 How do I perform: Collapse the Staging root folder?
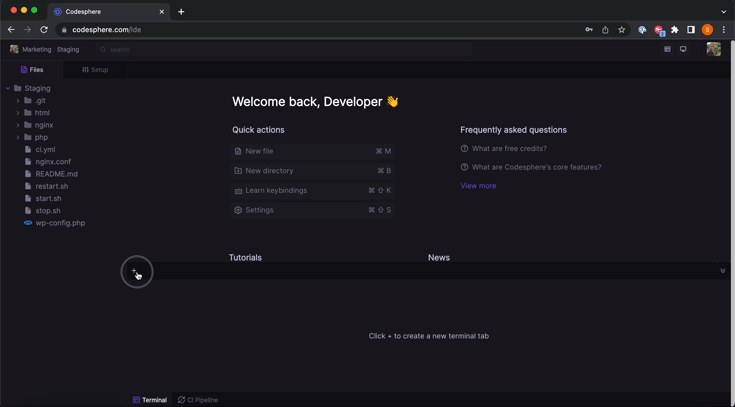(x=8, y=89)
